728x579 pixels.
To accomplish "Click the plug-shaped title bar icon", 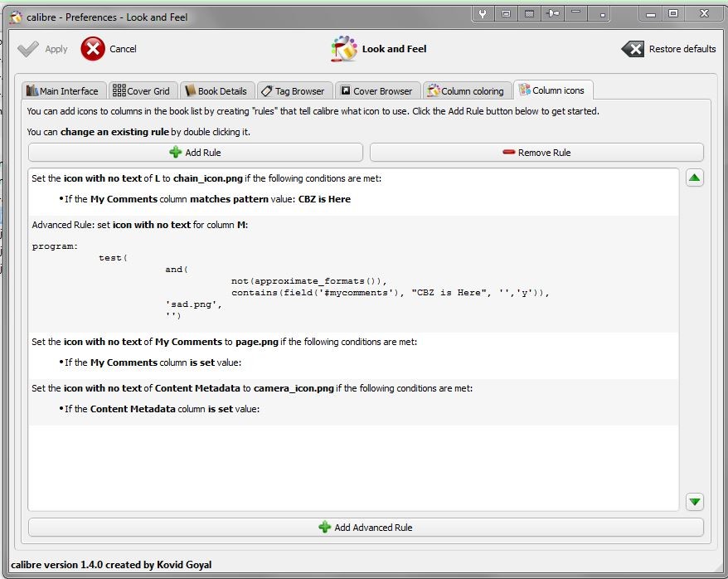I will point(552,13).
